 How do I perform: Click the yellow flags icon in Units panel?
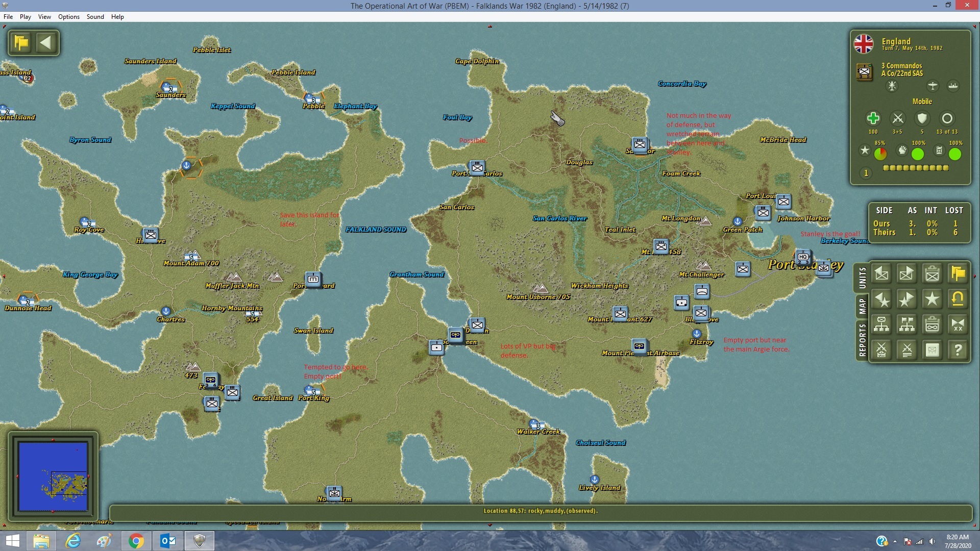tap(958, 274)
